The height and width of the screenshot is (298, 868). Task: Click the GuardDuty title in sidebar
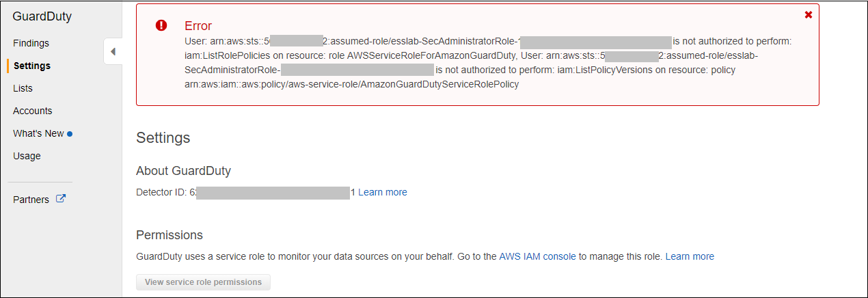pos(42,16)
